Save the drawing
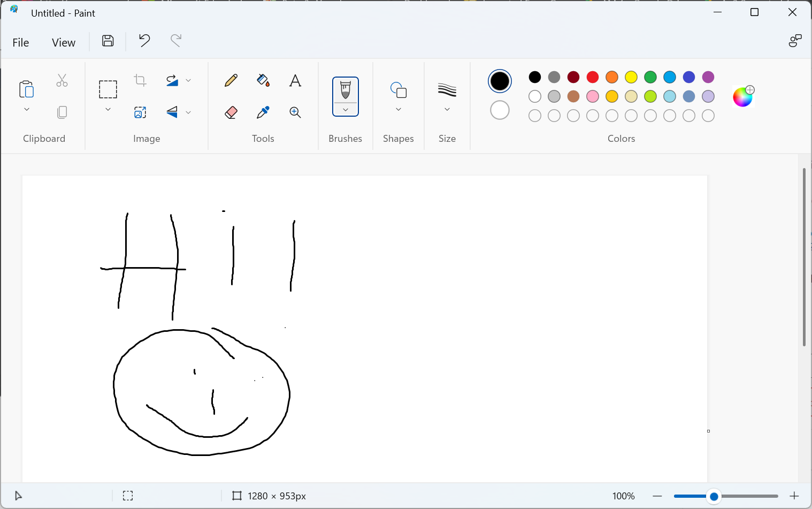Screen dimensions: 812x509 tap(107, 41)
